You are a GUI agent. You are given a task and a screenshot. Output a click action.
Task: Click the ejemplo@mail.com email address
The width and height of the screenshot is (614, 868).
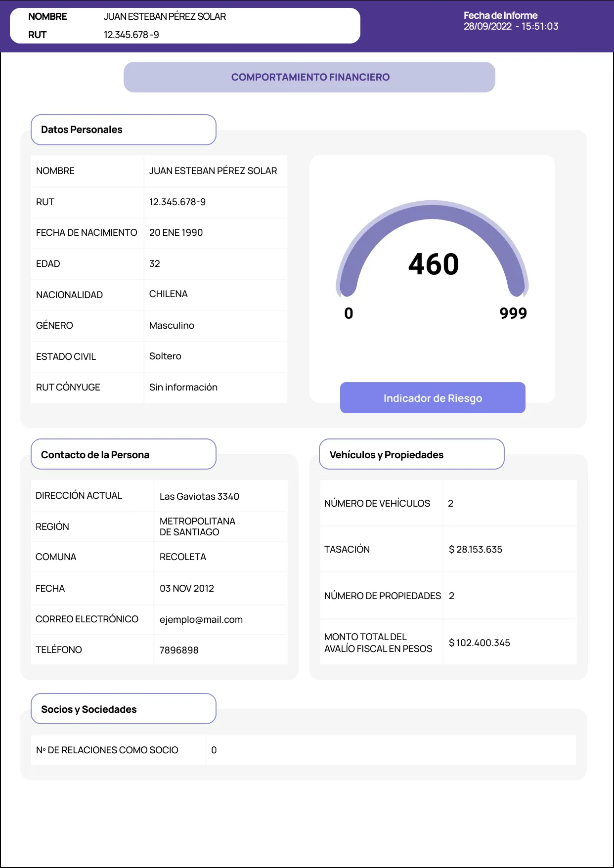pyautogui.click(x=201, y=619)
